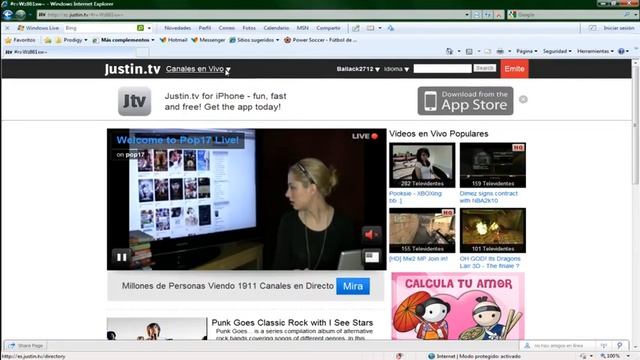Open Calendario in Windows Live toolbar
The image size is (640, 360).
click(276, 28)
